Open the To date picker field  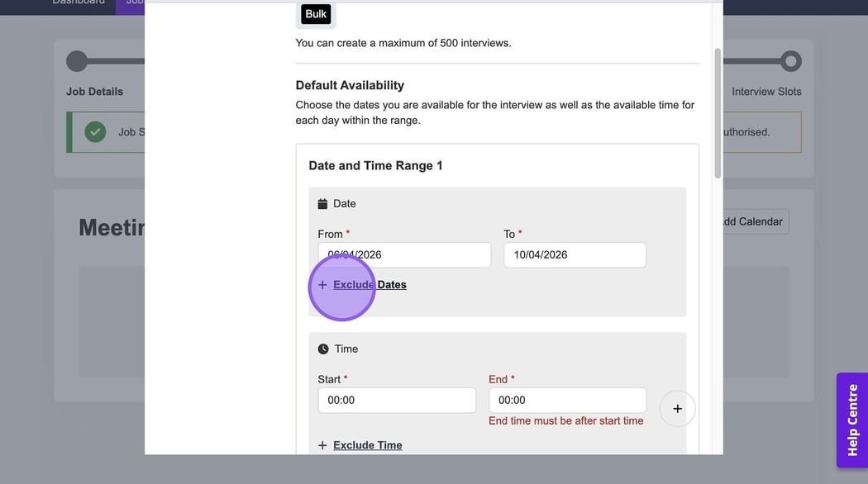(x=575, y=255)
